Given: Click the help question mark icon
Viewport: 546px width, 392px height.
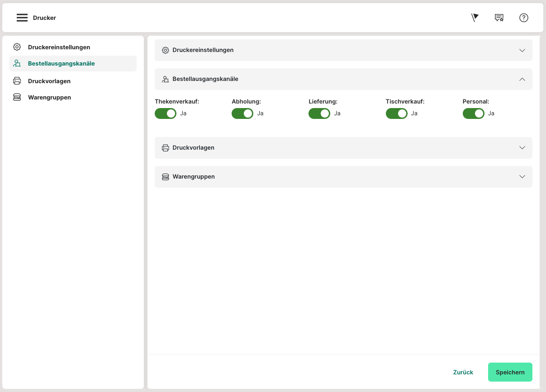Looking at the screenshot, I should click(523, 18).
